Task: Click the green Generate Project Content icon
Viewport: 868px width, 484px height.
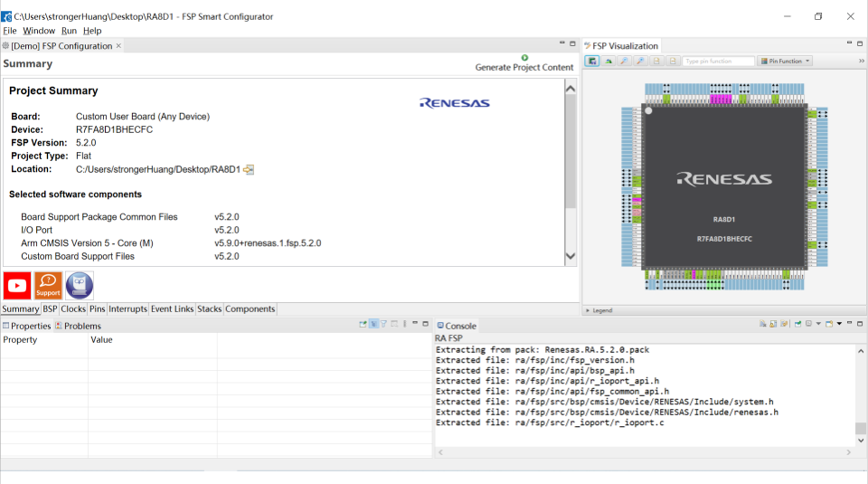Action: tap(524, 58)
